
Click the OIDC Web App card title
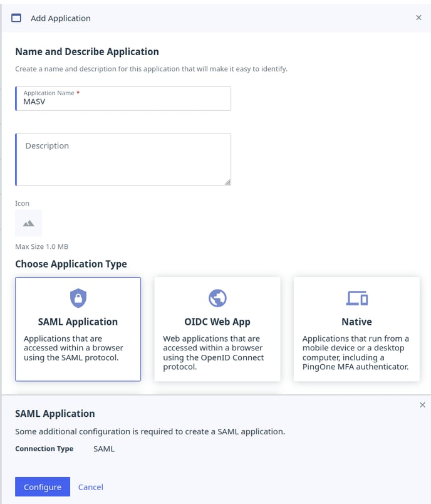(x=217, y=321)
